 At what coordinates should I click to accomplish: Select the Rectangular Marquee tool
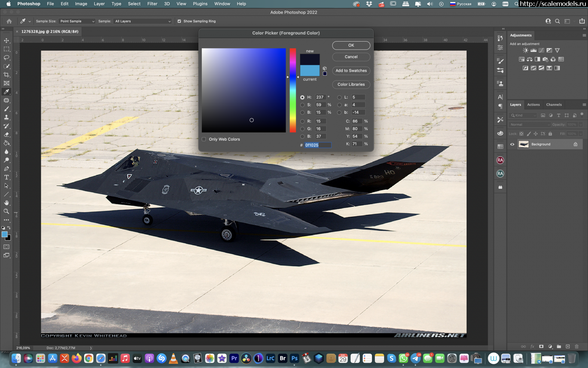pos(6,49)
